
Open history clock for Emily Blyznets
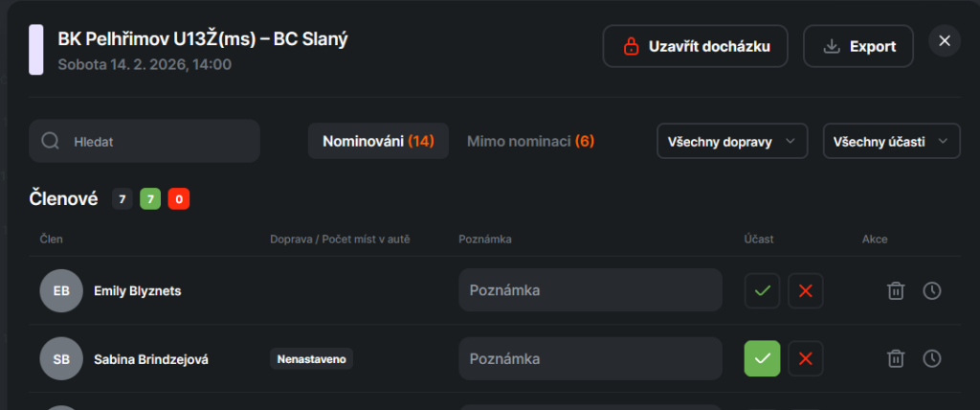[932, 290]
